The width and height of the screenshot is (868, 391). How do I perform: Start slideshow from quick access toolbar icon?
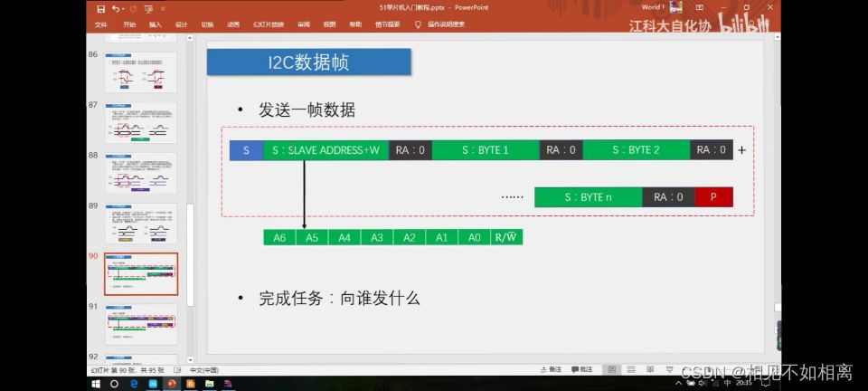149,9
